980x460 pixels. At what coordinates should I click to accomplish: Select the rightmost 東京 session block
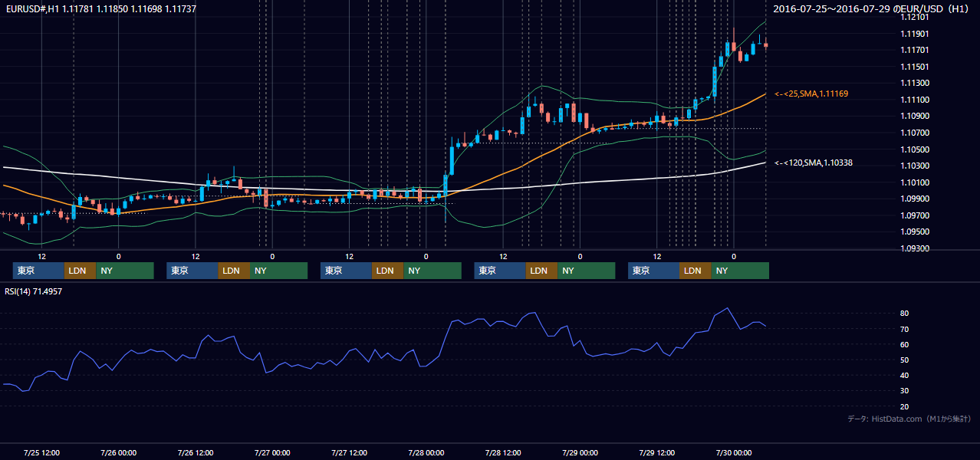tap(653, 271)
